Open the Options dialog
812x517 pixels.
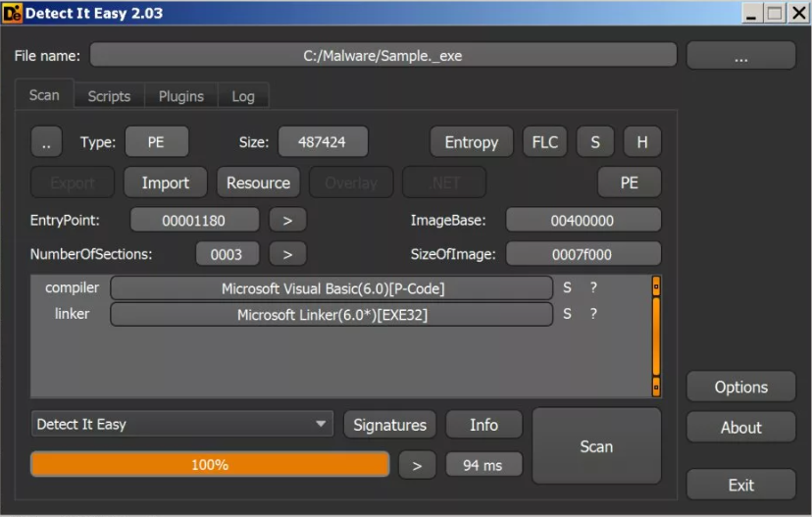pyautogui.click(x=740, y=387)
